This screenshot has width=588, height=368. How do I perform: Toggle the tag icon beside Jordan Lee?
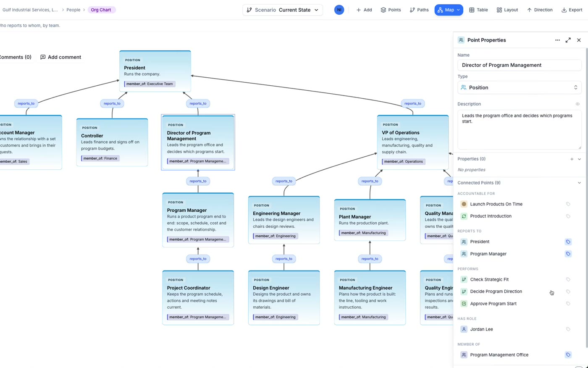click(x=568, y=329)
